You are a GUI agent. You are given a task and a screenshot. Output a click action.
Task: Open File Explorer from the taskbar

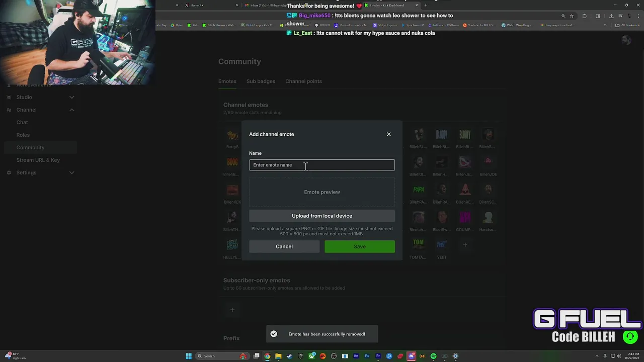(x=278, y=356)
